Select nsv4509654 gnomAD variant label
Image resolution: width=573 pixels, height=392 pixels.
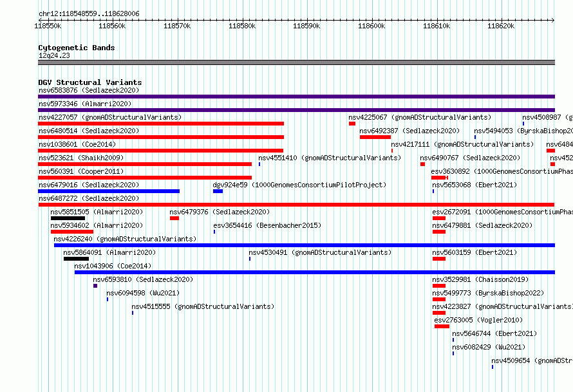[x=532, y=360]
